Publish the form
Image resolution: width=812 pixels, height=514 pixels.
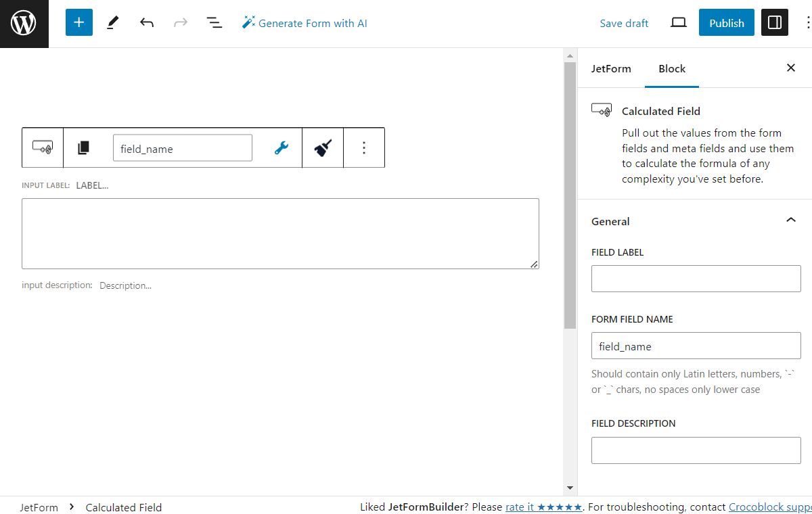tap(726, 22)
